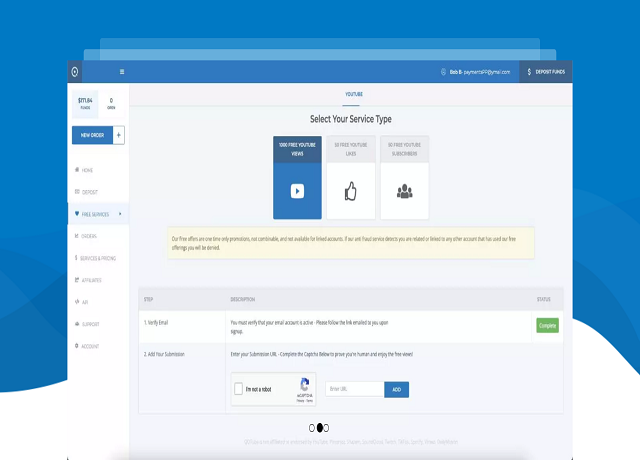
Task: Click the thumbs-up icon for YouTube Likes
Action: click(x=351, y=191)
